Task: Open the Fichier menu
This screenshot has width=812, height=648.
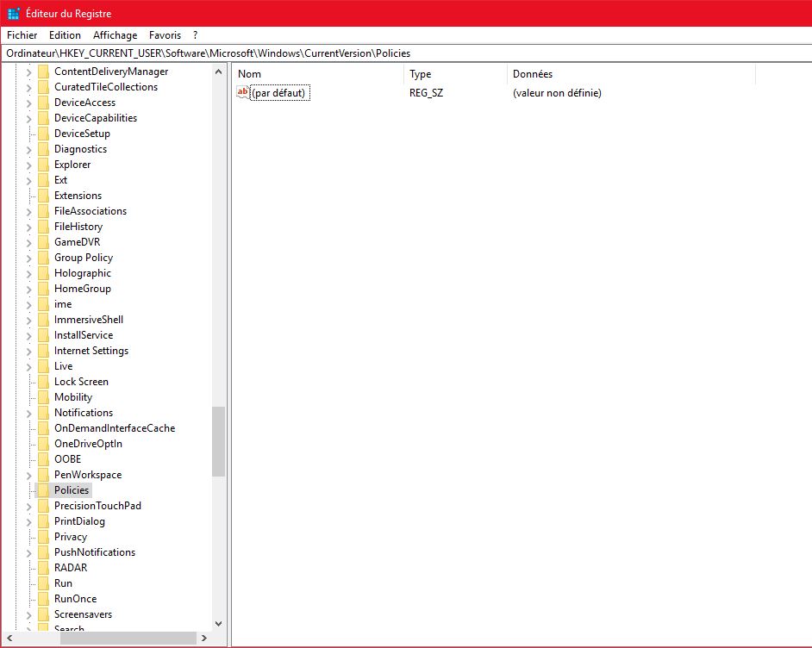Action: pyautogui.click(x=22, y=35)
